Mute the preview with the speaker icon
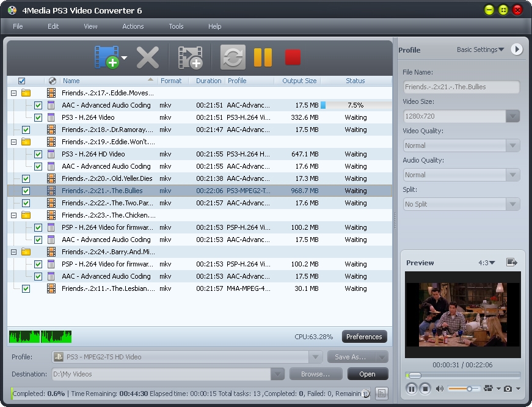 (440, 389)
